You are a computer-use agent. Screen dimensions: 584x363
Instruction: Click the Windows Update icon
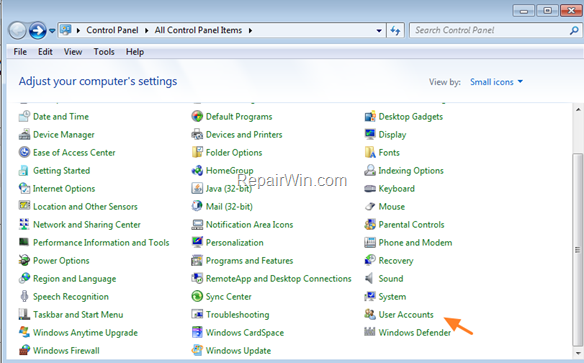coord(197,350)
